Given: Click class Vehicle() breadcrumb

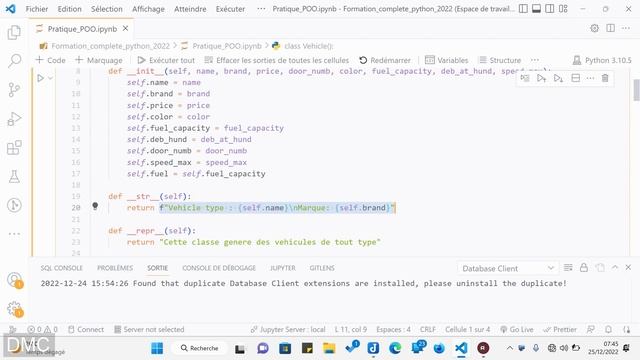Looking at the screenshot, I should (309, 46).
